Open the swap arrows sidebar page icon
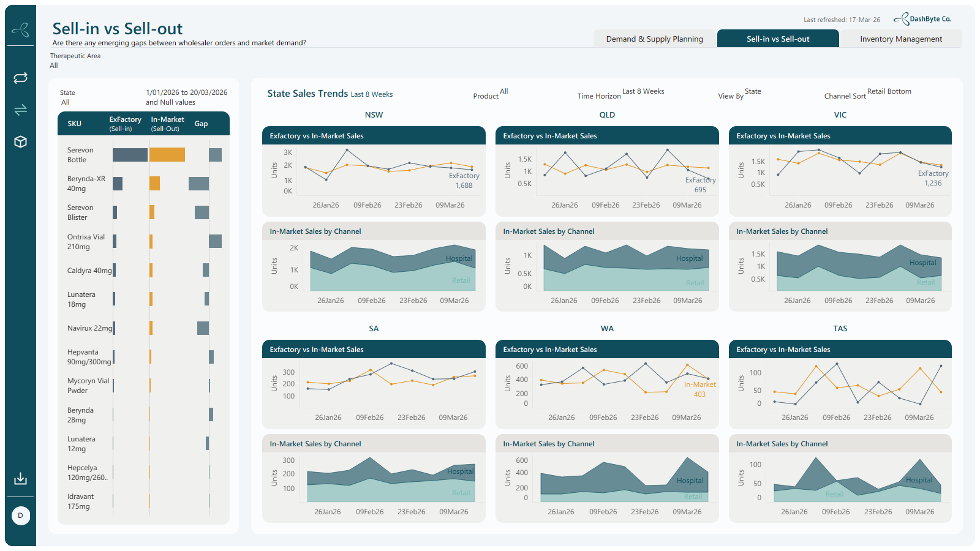Image resolution: width=980 pixels, height=551 pixels. [20, 110]
